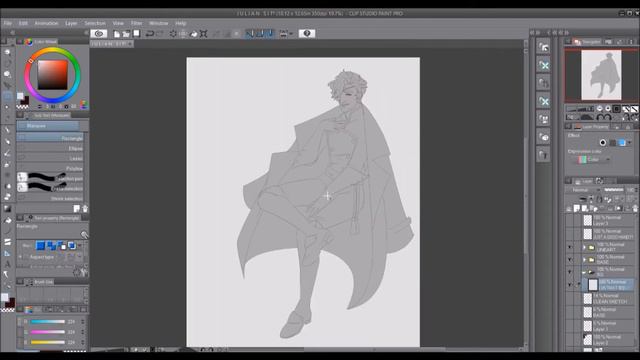Select the Pen tool in toolbox
The width and height of the screenshot is (640, 360).
[x=7, y=130]
